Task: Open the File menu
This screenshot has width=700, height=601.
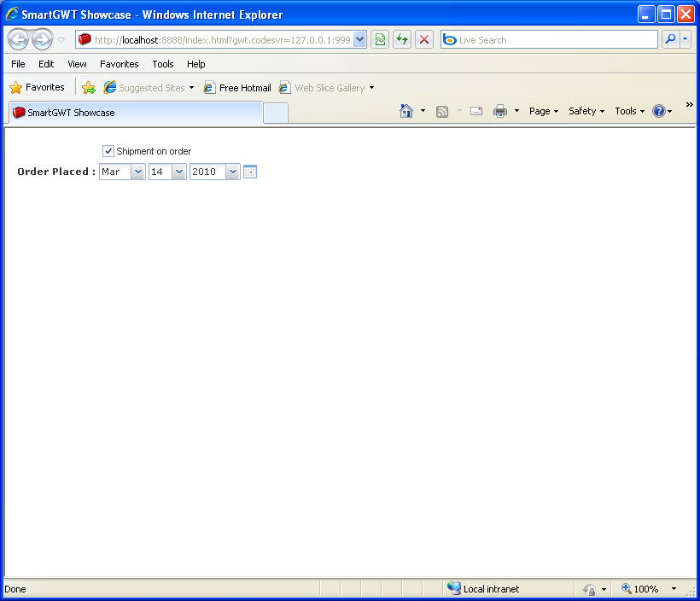Action: click(18, 64)
